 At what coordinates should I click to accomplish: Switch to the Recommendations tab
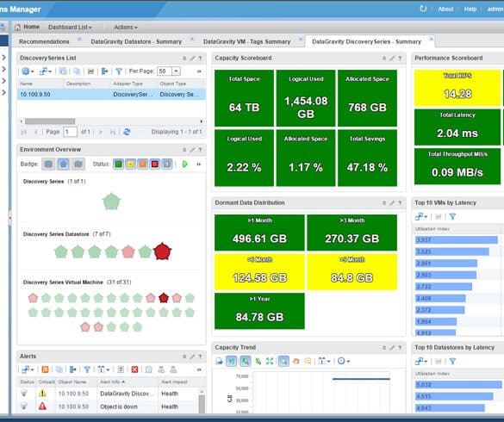coord(44,42)
